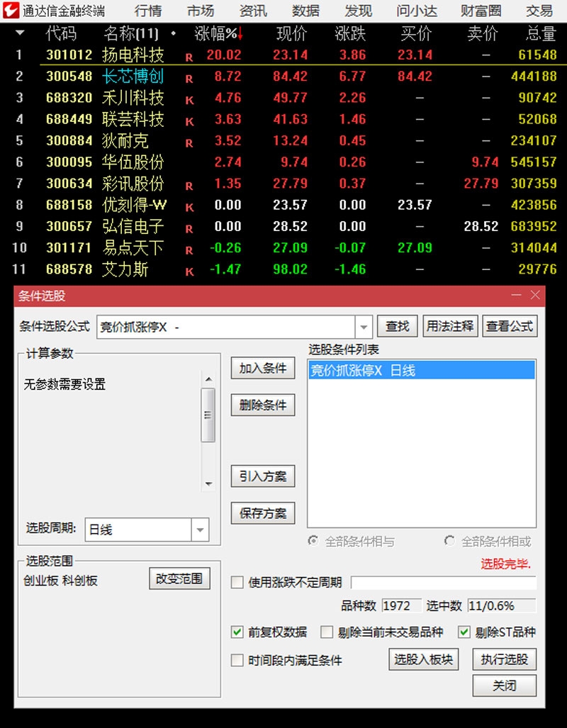The height and width of the screenshot is (728, 567).
Task: Click the 保存方案 button
Action: click(263, 513)
